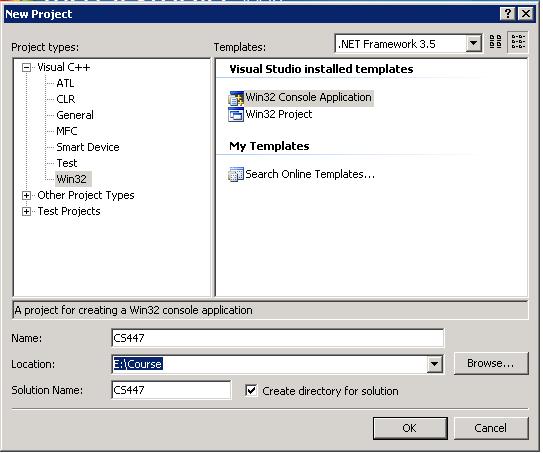Select CLR project type
This screenshot has height=453, width=543.
coord(65,99)
